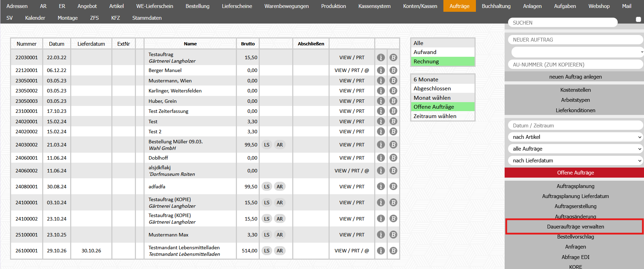644x269 pixels.
Task: Click the AU-Nummer (zum Kopieren) field
Action: point(576,64)
